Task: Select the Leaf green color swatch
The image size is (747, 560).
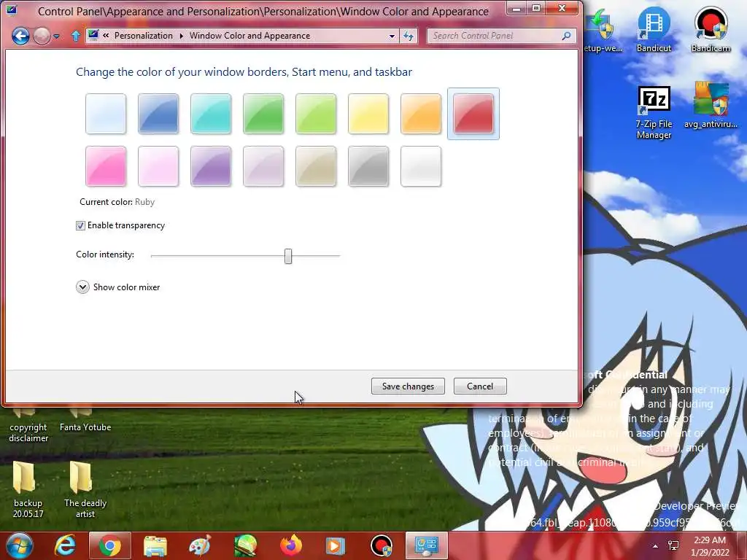Action: coord(263,114)
